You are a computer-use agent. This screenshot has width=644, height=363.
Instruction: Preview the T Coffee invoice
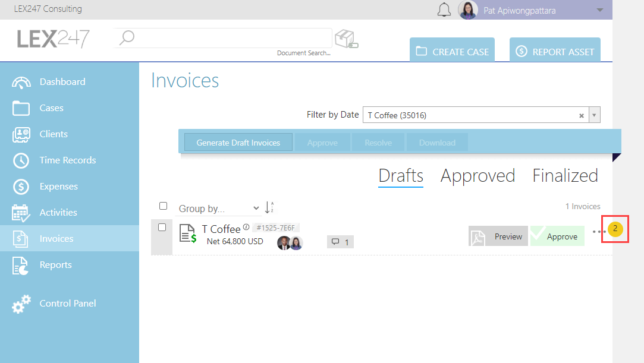(x=498, y=236)
